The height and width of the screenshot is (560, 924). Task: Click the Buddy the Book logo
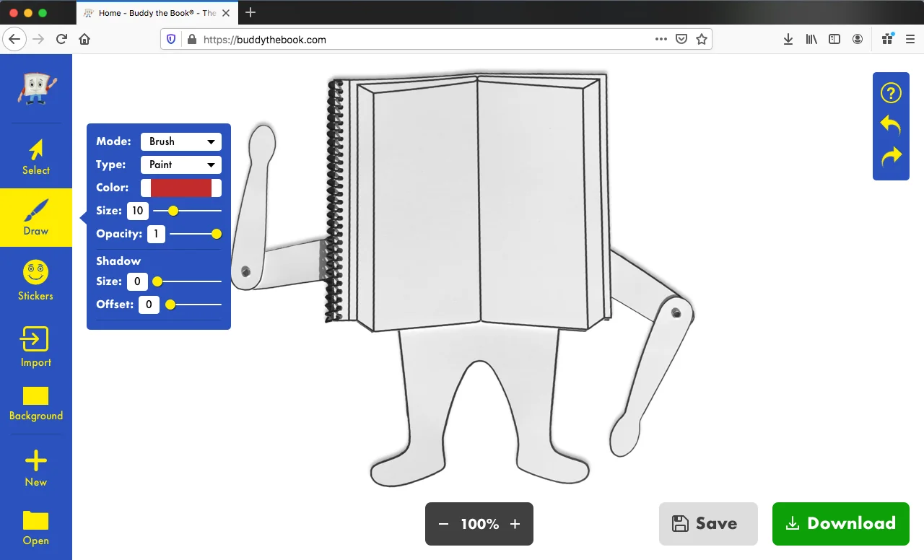click(36, 89)
